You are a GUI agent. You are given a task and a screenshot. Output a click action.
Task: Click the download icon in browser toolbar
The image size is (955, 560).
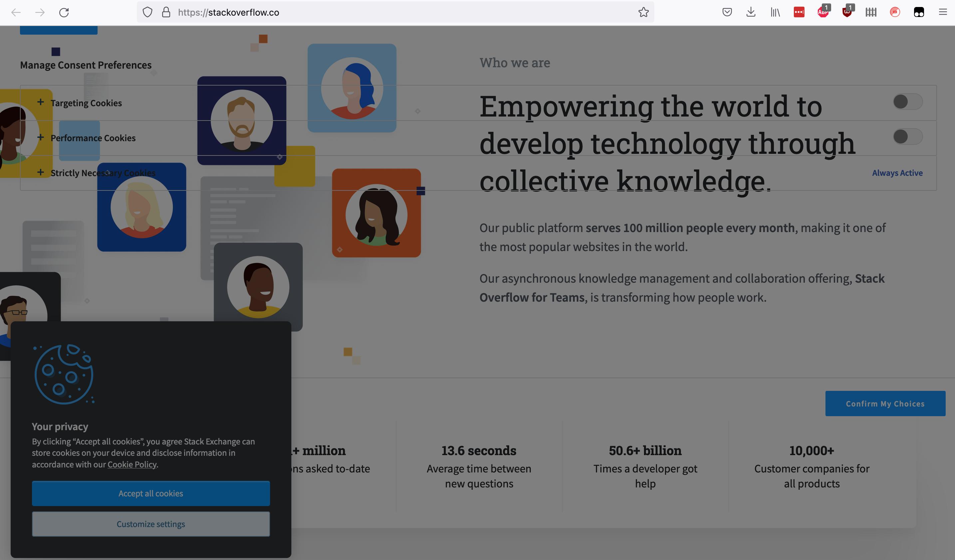pyautogui.click(x=751, y=12)
